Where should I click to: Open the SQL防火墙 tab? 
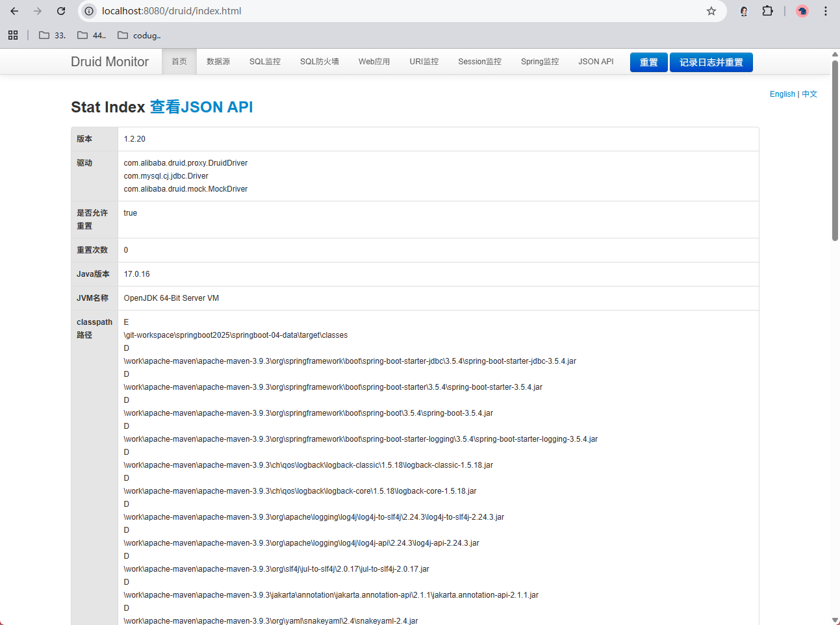(x=320, y=62)
